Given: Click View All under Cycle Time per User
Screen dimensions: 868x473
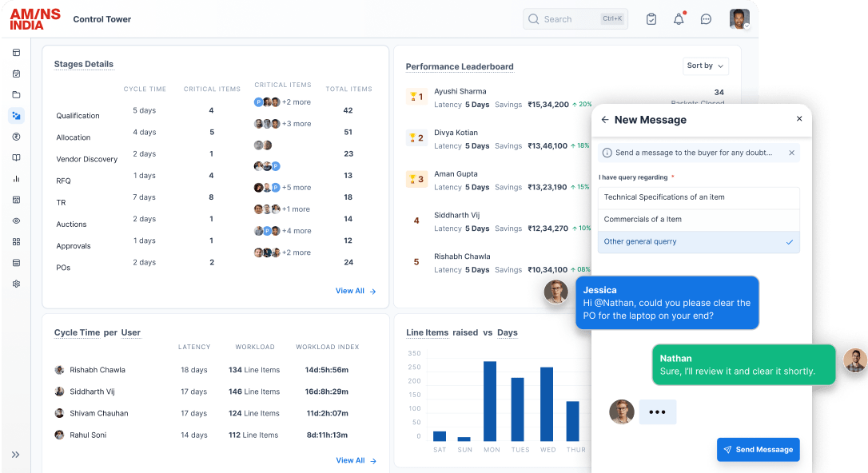Looking at the screenshot, I should click(356, 461).
